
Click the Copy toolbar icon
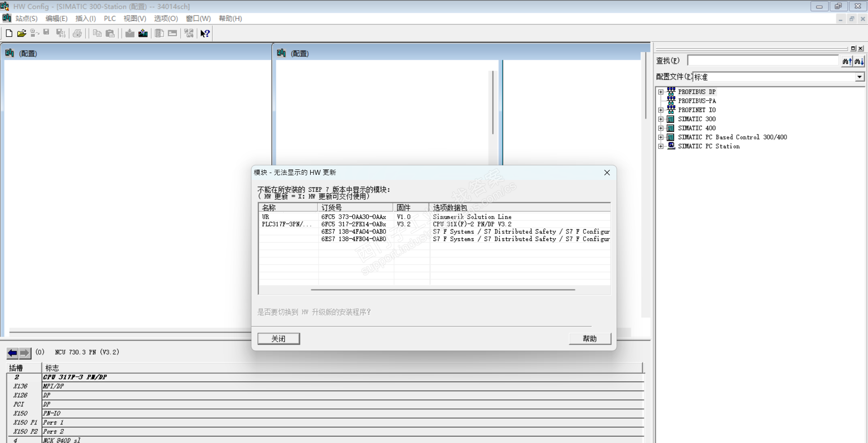click(x=97, y=33)
